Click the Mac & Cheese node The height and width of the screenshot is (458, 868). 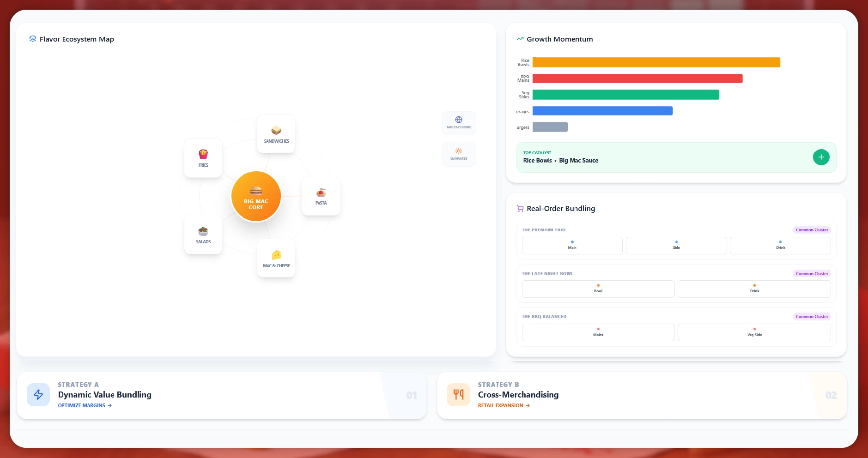pos(276,258)
